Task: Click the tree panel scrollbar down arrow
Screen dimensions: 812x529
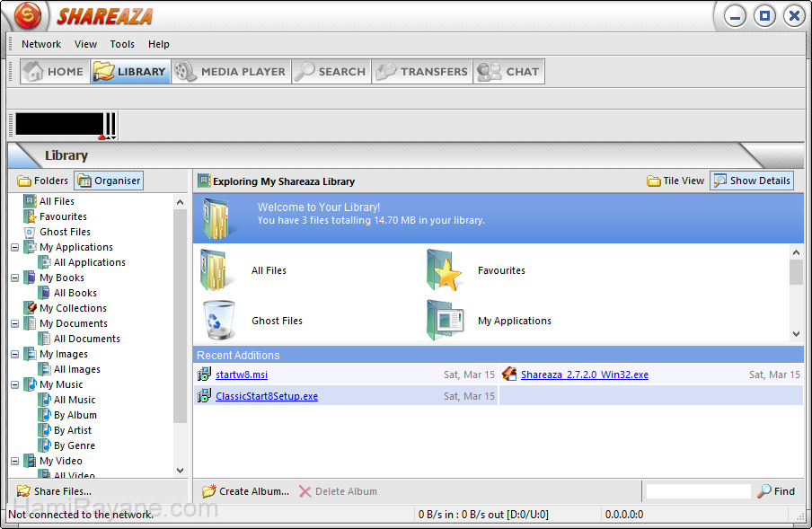Action: click(180, 470)
